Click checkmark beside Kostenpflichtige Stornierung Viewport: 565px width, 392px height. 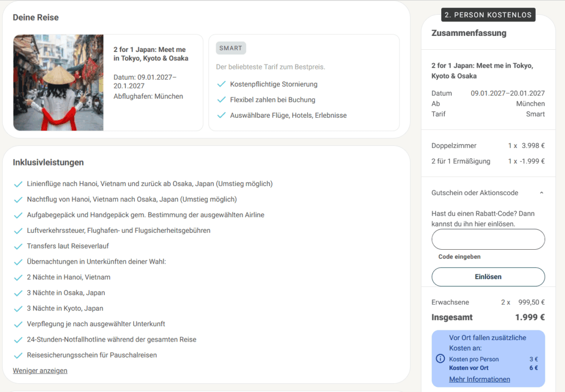click(x=221, y=84)
